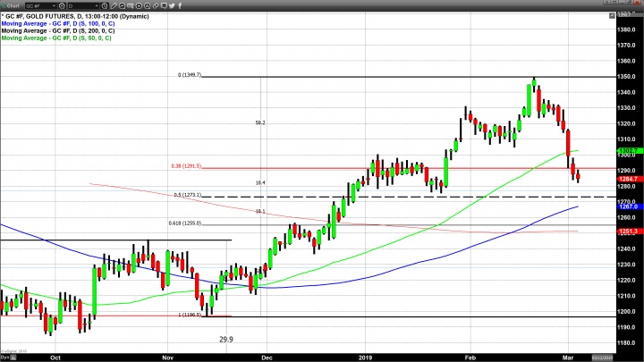
Task: Click the green Chart window icon
Action: 4,5
